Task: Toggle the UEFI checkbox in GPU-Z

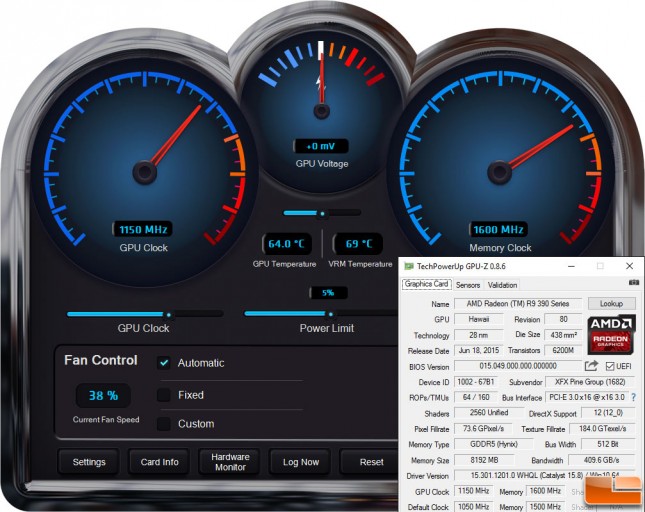Action: 610,366
